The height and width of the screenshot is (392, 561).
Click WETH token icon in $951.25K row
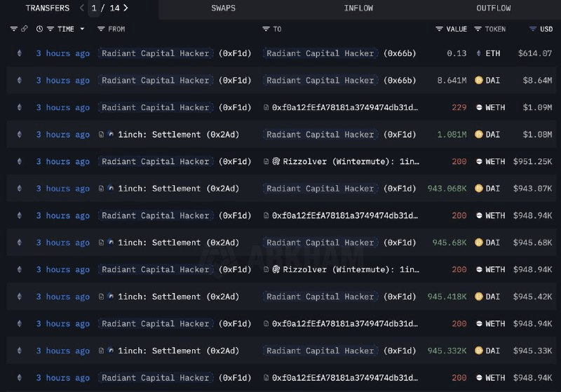(479, 161)
